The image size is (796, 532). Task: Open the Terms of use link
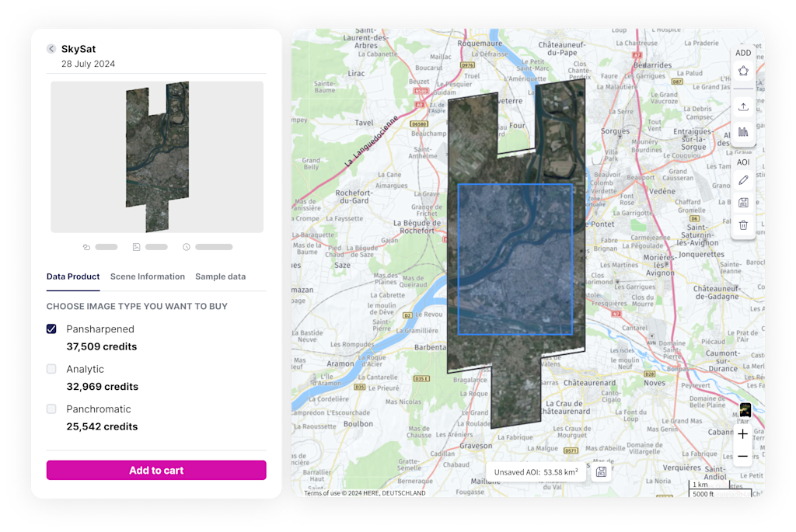coord(322,493)
